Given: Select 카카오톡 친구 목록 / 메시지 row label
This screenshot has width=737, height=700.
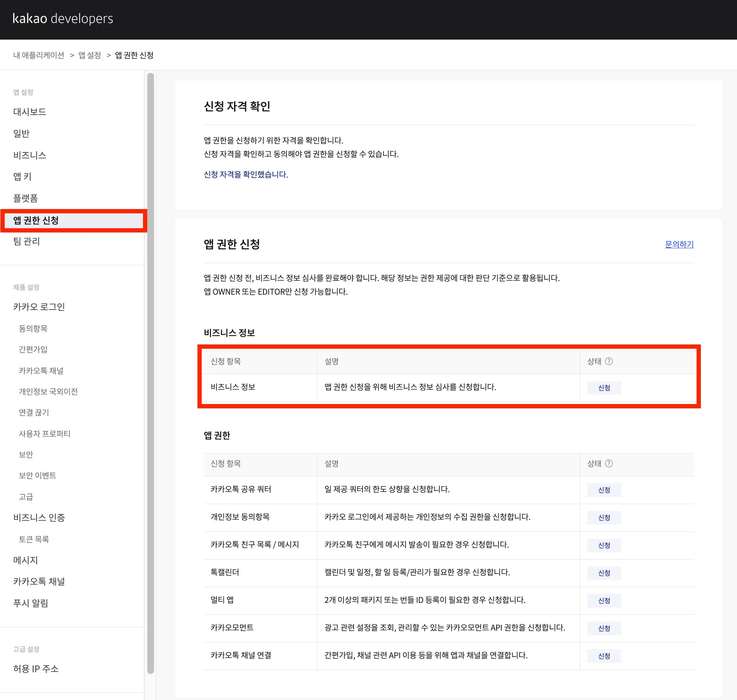Looking at the screenshot, I should click(255, 544).
